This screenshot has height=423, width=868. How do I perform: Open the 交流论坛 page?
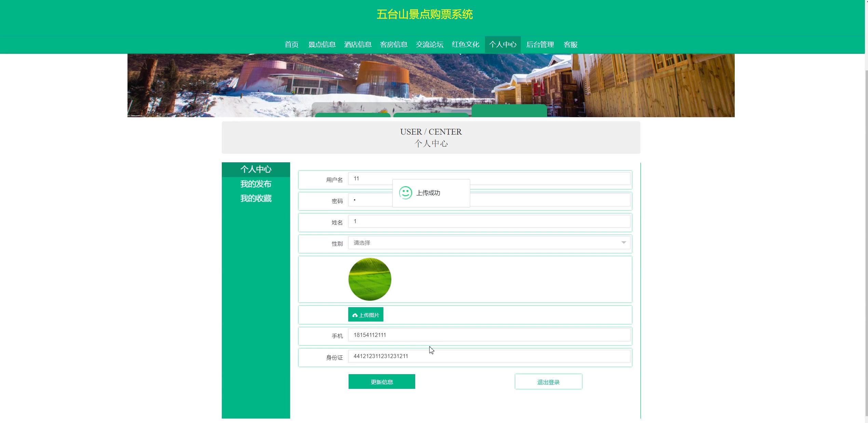pos(430,44)
